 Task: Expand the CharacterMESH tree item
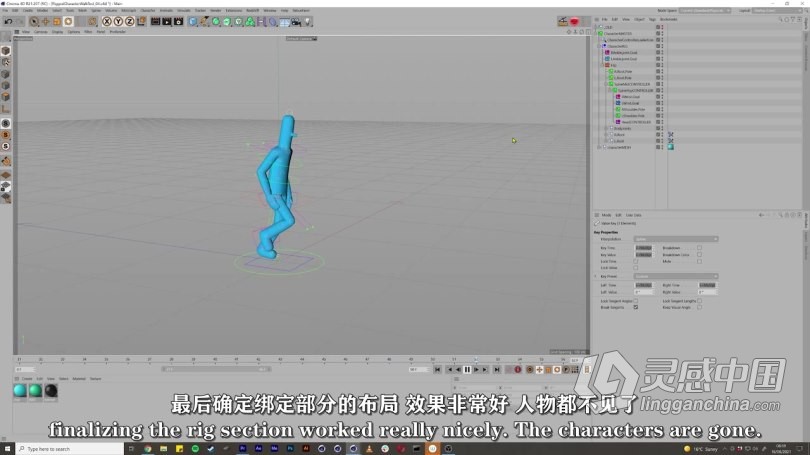click(x=599, y=147)
